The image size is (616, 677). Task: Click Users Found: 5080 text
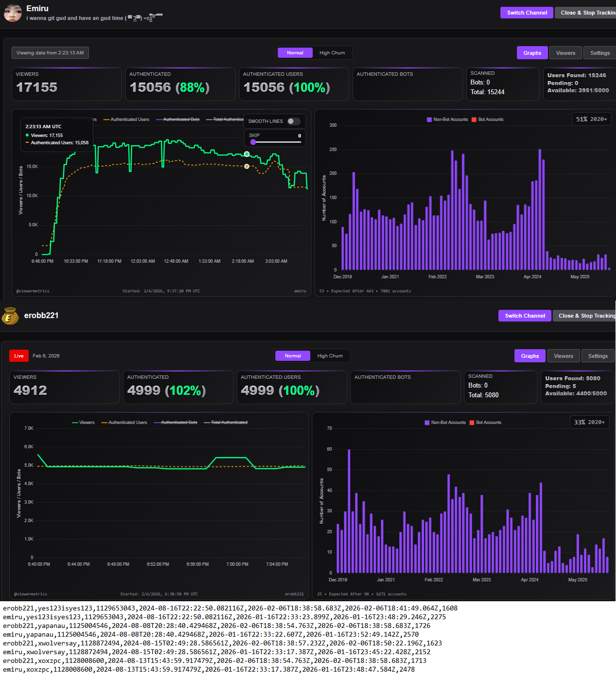[573, 378]
